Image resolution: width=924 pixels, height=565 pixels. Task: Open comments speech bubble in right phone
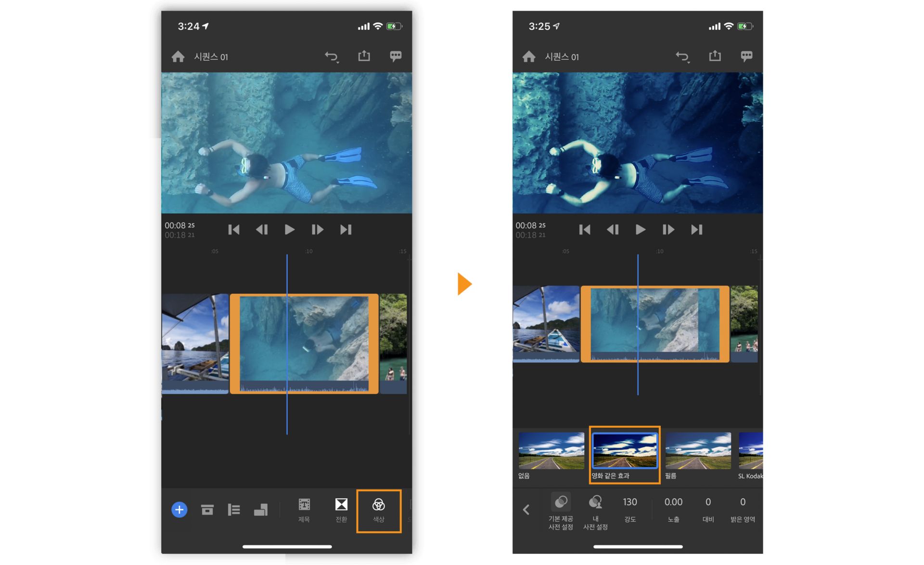[746, 56]
